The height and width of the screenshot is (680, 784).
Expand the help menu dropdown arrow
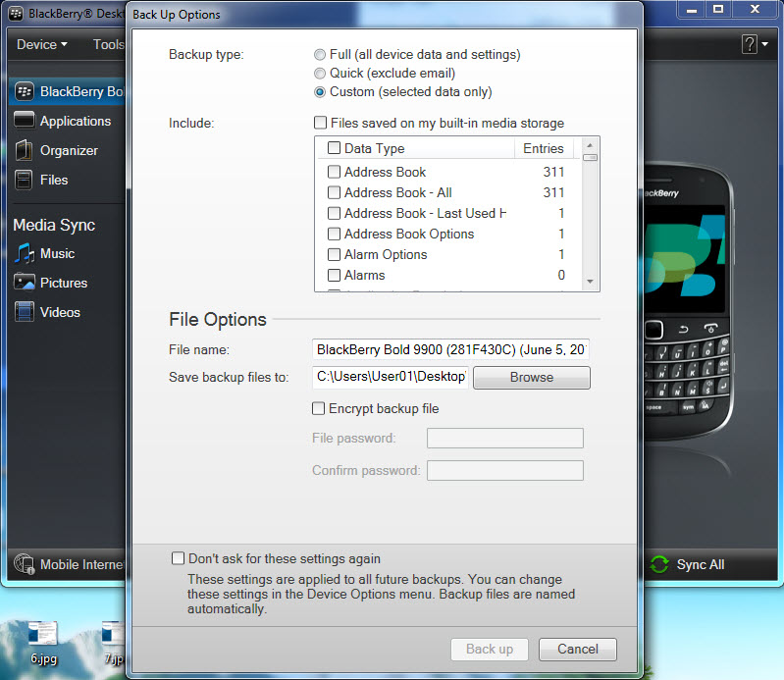click(765, 44)
